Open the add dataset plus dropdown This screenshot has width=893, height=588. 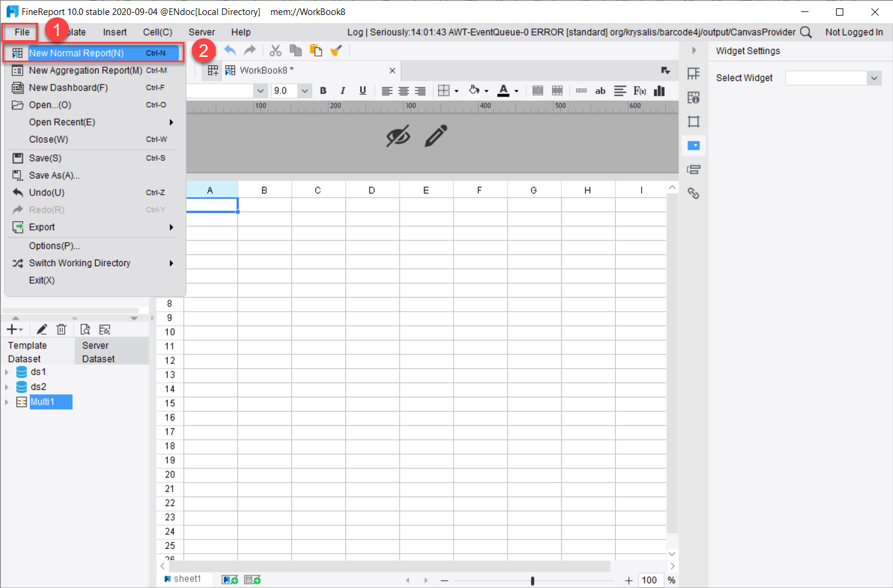coord(14,329)
